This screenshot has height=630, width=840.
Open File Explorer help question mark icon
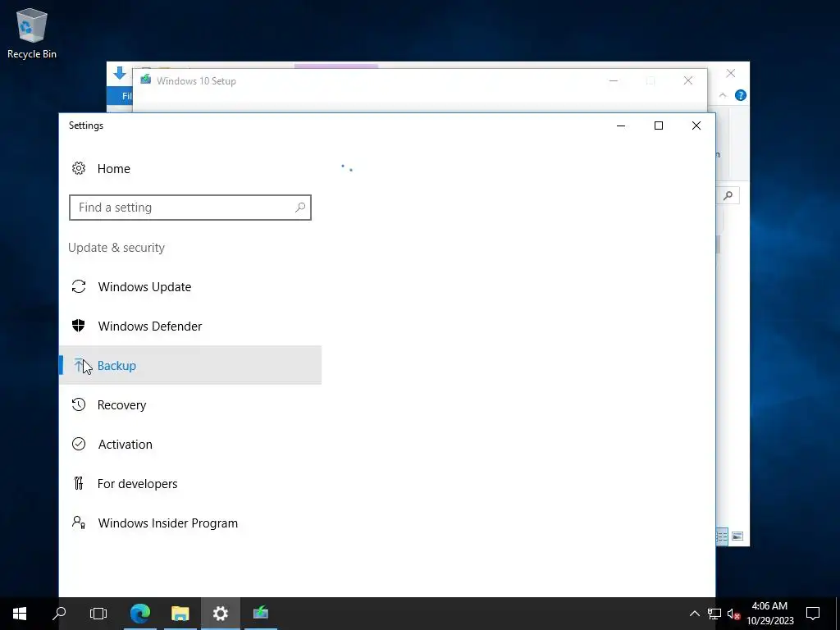pyautogui.click(x=741, y=95)
